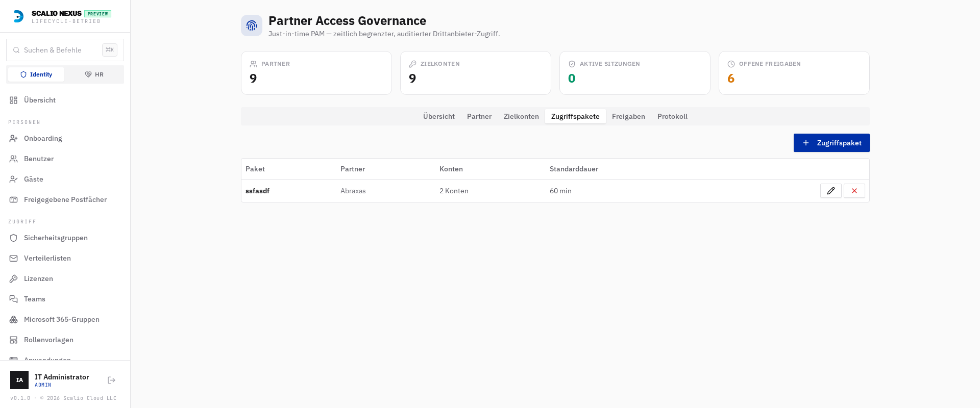Create a new Zugriffspaket
Viewport: 980px width, 408px height.
tap(831, 143)
